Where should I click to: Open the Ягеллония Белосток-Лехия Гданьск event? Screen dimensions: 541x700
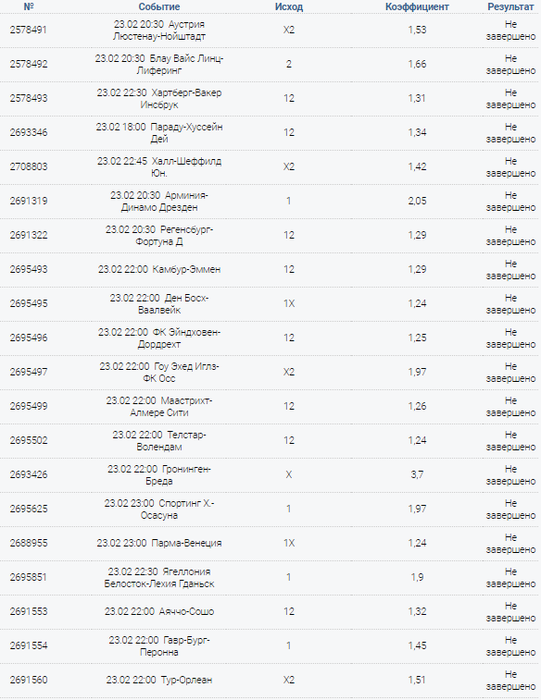(x=159, y=578)
